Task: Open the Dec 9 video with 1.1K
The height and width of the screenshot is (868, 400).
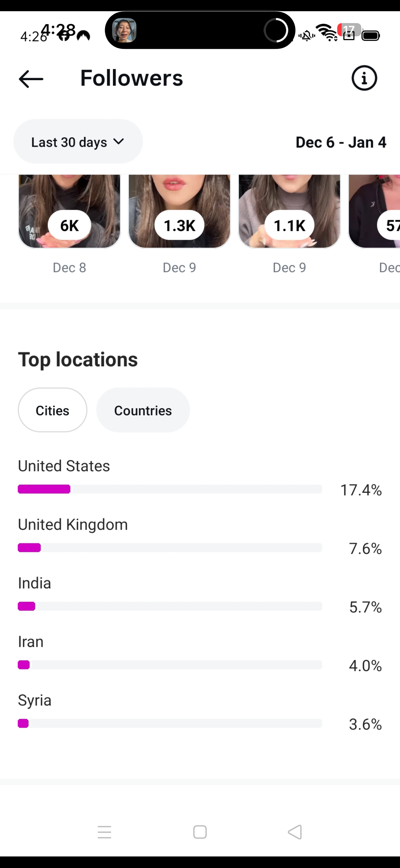Action: click(x=289, y=211)
